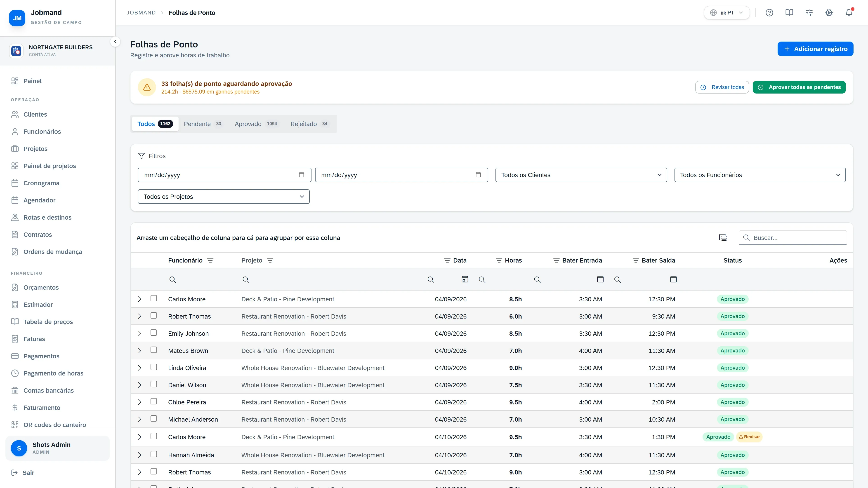Open Horas column header filter icon

click(499, 260)
